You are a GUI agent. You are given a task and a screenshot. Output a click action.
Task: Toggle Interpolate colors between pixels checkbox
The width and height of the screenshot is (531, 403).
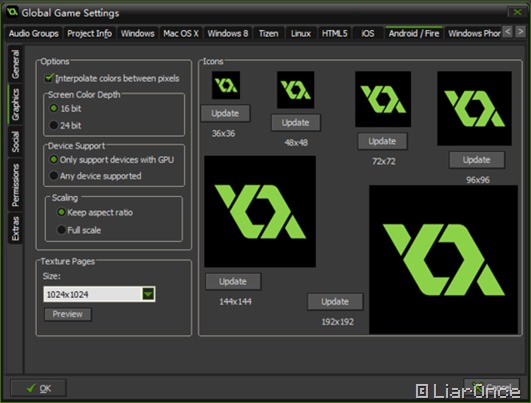[49, 78]
